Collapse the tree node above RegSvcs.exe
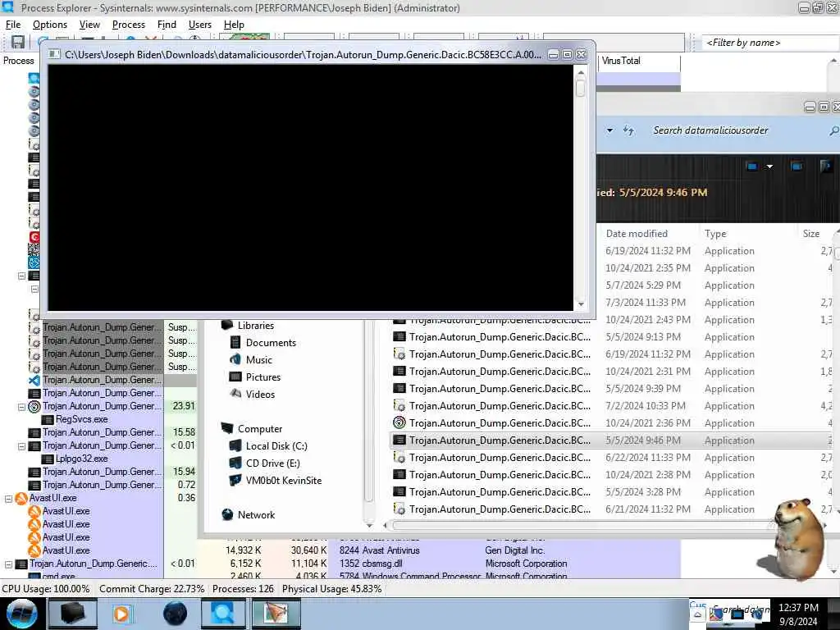Screen dimensions: 840x630 [x=21, y=407]
